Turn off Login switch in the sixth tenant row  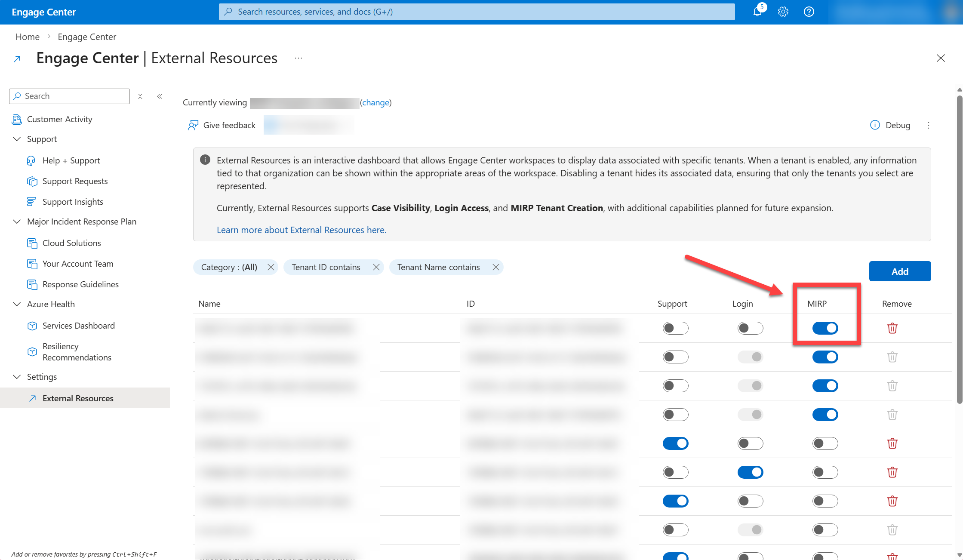(x=750, y=472)
